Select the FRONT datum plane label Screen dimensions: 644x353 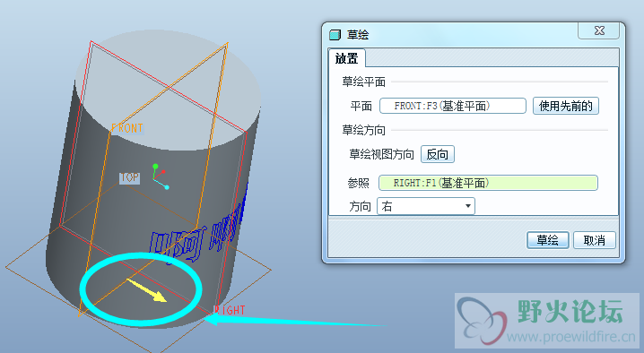[126, 128]
